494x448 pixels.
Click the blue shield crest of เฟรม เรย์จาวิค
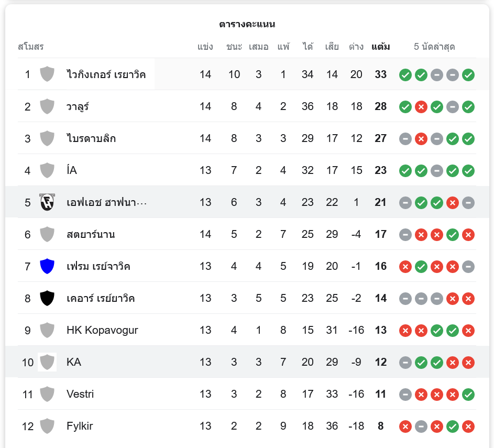pos(47,266)
